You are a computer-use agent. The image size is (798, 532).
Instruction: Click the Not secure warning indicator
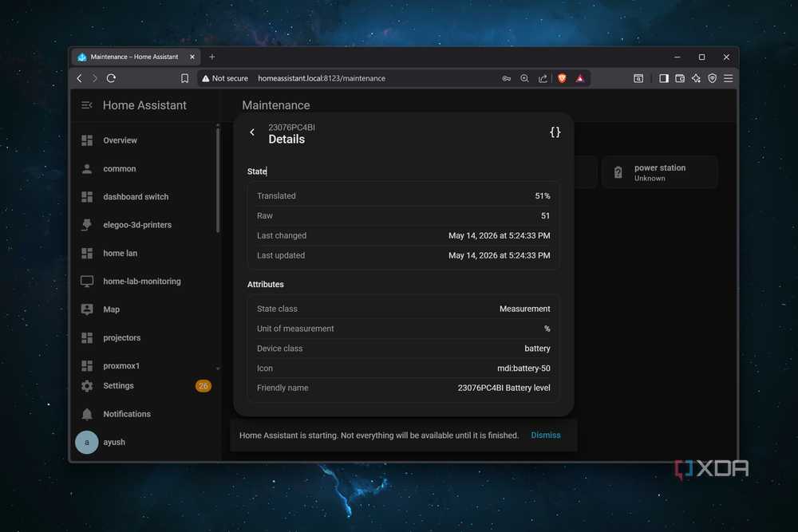pos(224,78)
